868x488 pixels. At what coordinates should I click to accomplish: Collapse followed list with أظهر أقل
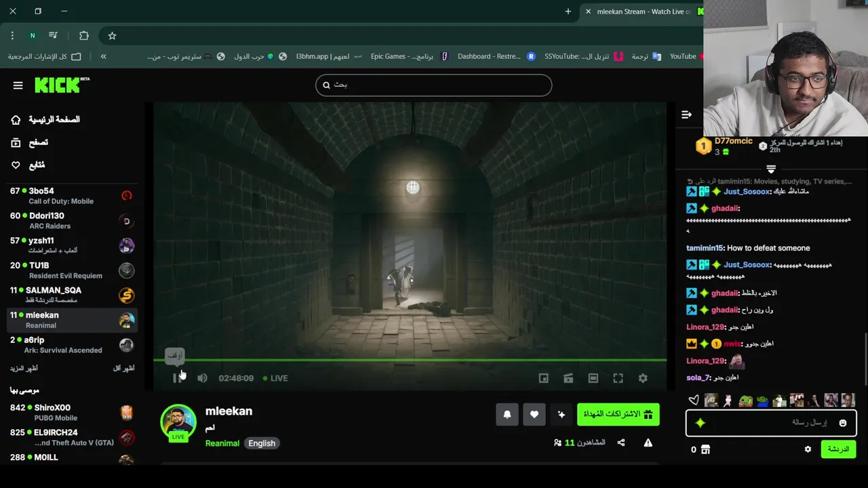click(x=123, y=368)
